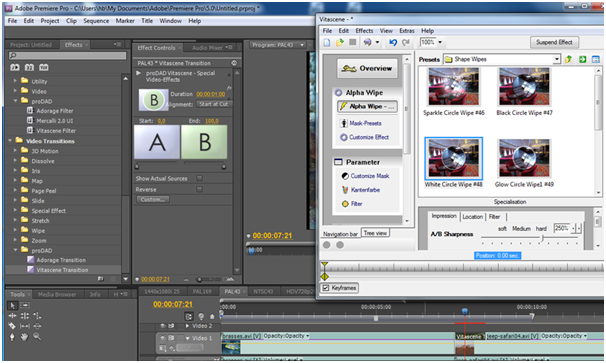This screenshot has width=606, height=363.
Task: Toggle the Reverse checkbox
Action: [199, 189]
